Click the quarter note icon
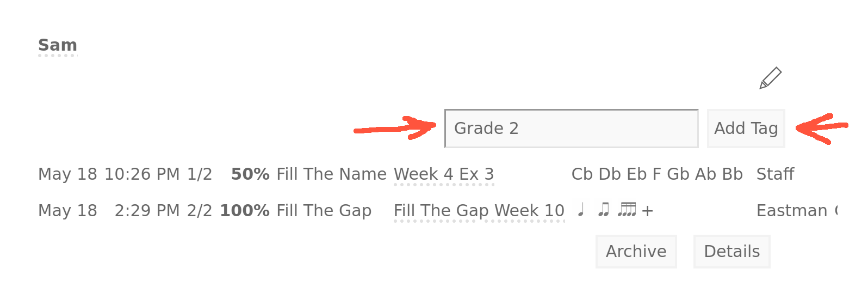Screen dimensions: 868x293 [x=581, y=210]
